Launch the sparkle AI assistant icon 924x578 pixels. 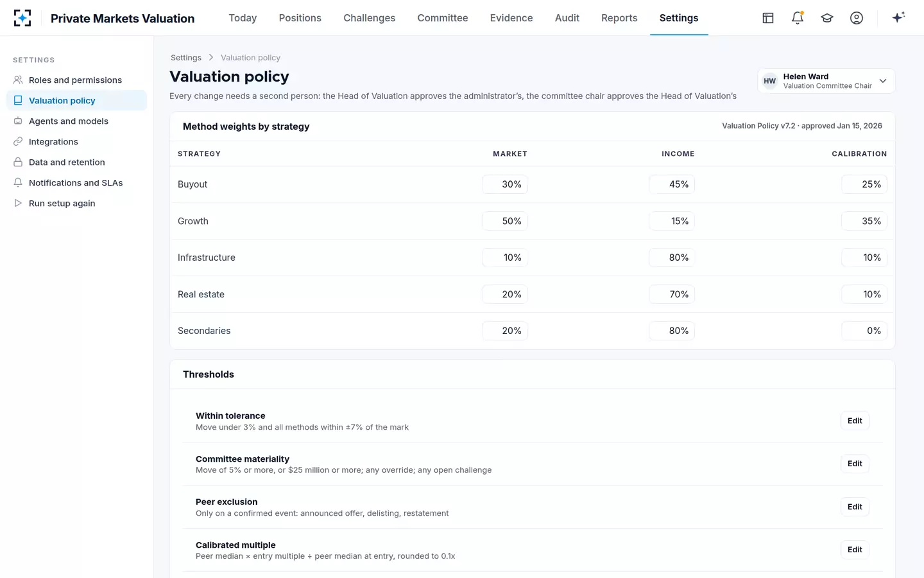coord(898,17)
